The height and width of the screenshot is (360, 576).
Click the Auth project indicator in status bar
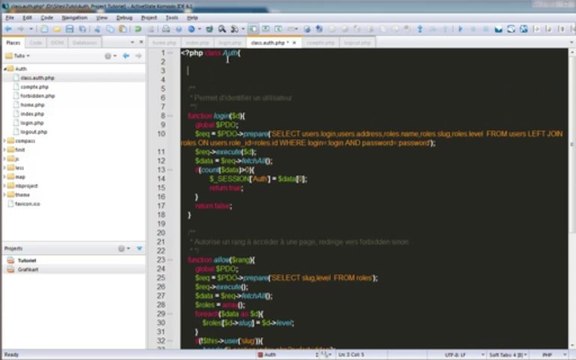tap(267, 355)
